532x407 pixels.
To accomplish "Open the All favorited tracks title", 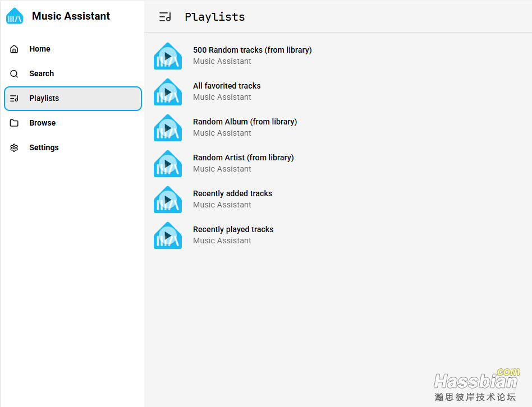I will [x=227, y=86].
